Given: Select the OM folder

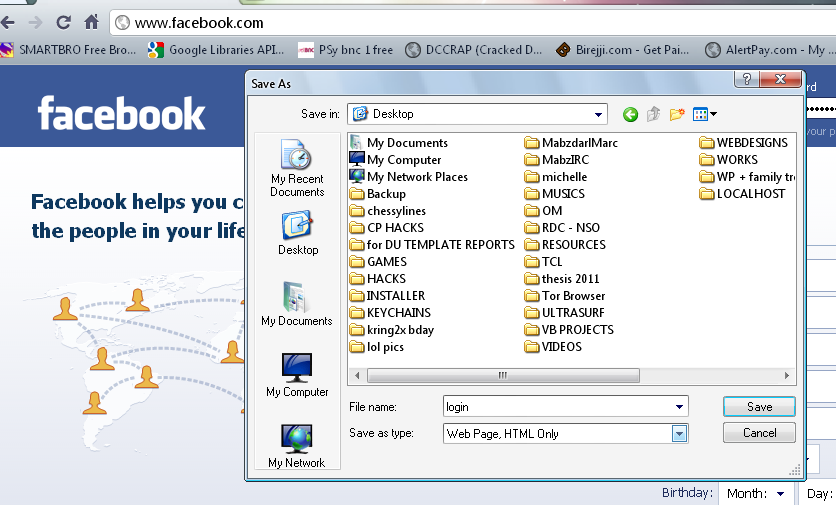Looking at the screenshot, I should 543,211.
